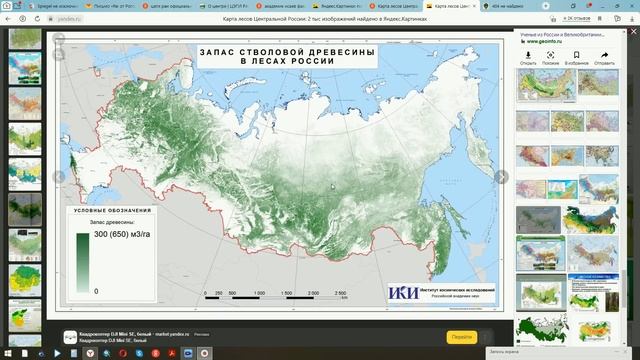Click the Похожие similar images icon
This screenshot has height=360, width=640.
(x=550, y=55)
